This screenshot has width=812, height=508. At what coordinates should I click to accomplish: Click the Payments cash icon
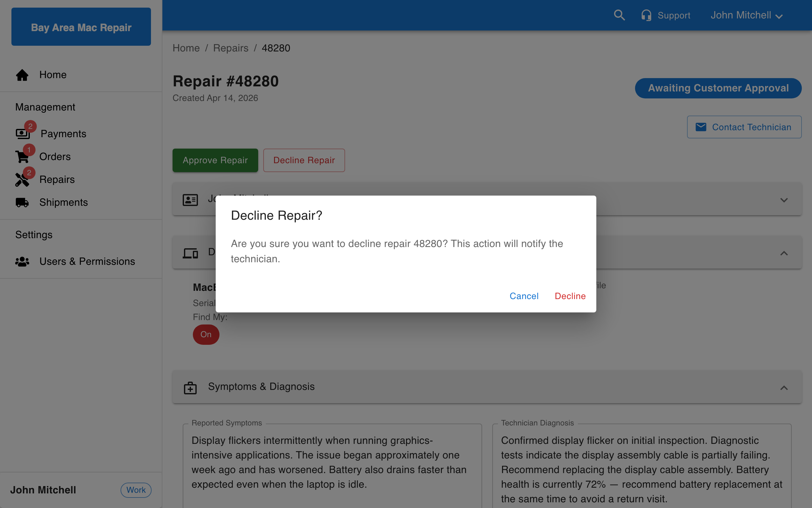pos(23,133)
